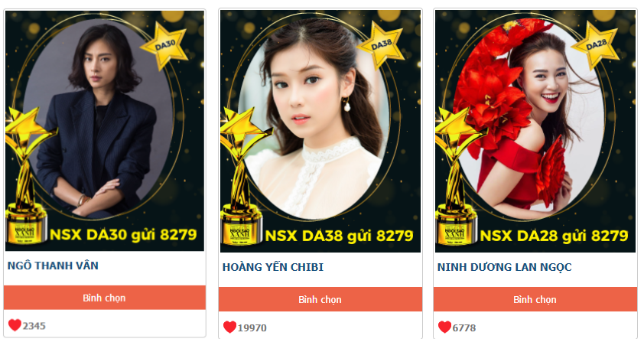Open the NGÔ THANH VÂN name link
The image size is (644, 339).
[x=53, y=266]
